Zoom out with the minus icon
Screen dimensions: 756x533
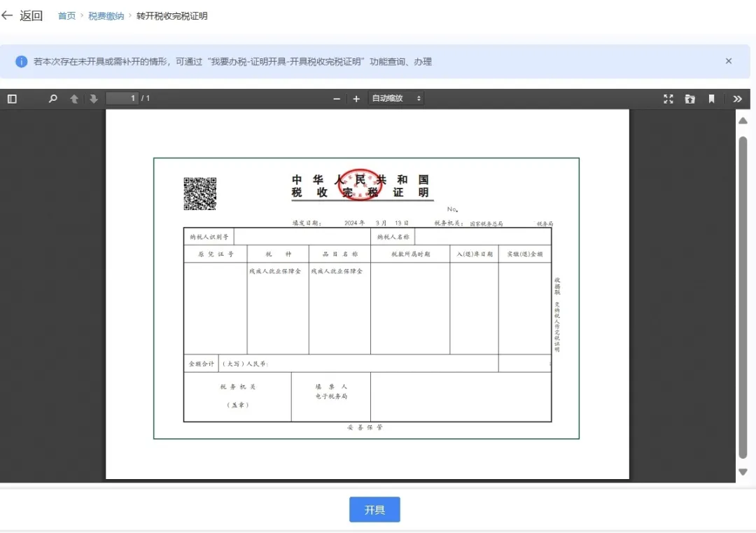coord(337,98)
